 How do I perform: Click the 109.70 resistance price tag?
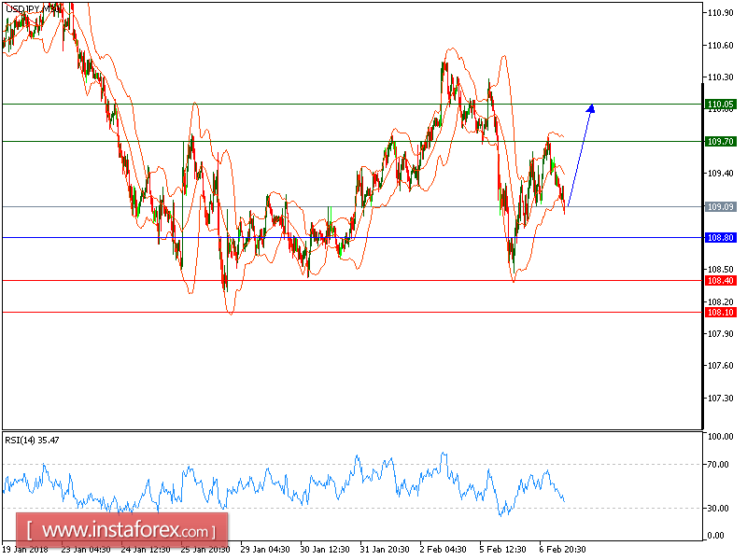tap(720, 141)
